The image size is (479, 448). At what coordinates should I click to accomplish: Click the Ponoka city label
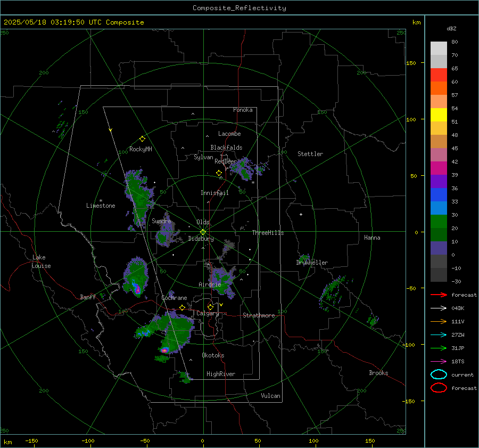pos(243,110)
